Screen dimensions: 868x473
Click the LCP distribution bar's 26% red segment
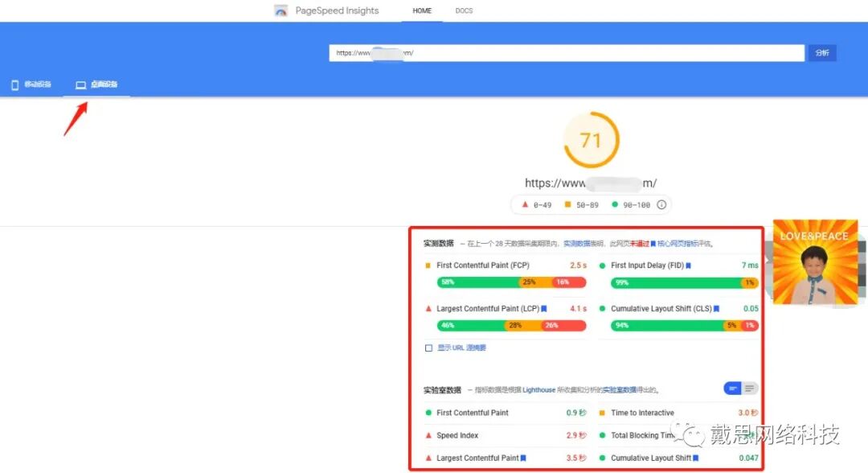point(563,326)
